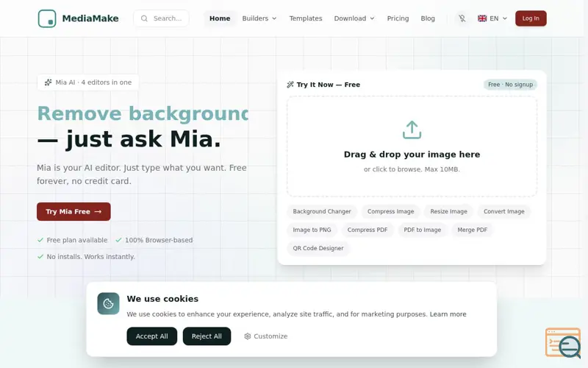This screenshot has height=368, width=588.
Task: Select the Background Changer tool chip
Action: tap(322, 211)
